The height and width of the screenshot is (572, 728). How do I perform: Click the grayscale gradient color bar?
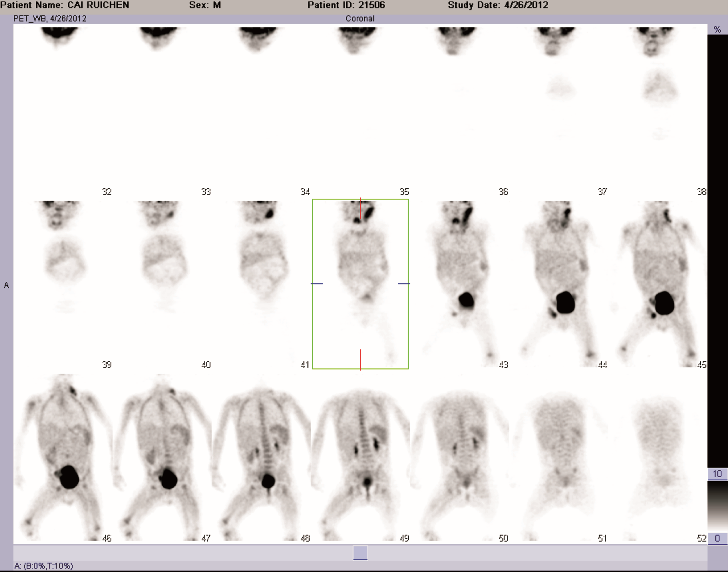[717, 506]
